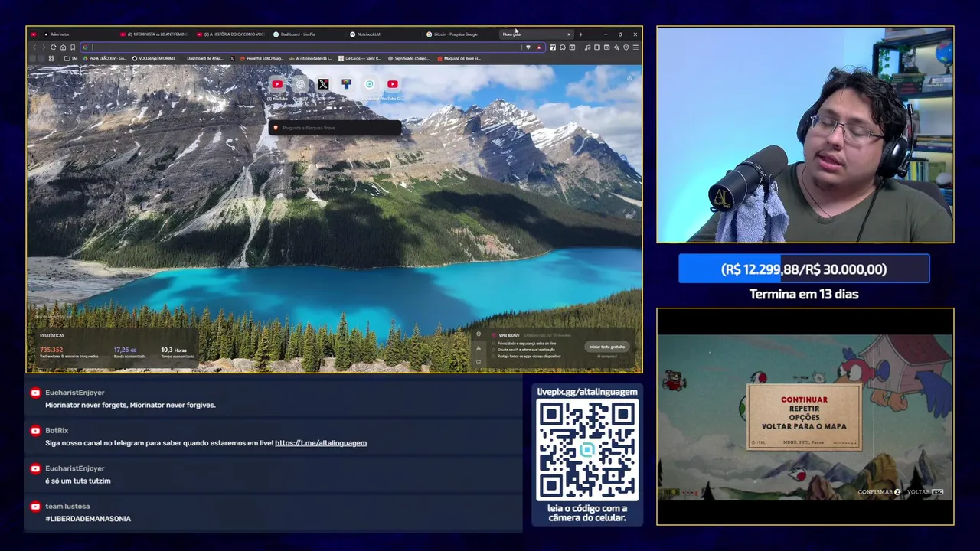Open the 'Significado código...' bookmark

click(x=409, y=58)
